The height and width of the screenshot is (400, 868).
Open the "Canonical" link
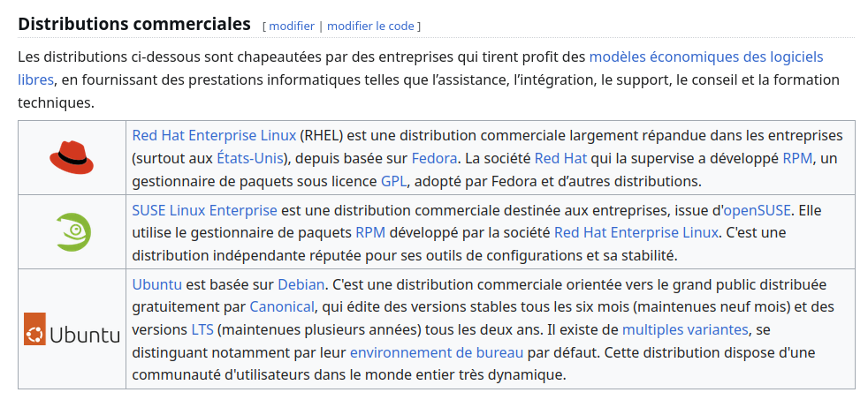pyautogui.click(x=282, y=306)
